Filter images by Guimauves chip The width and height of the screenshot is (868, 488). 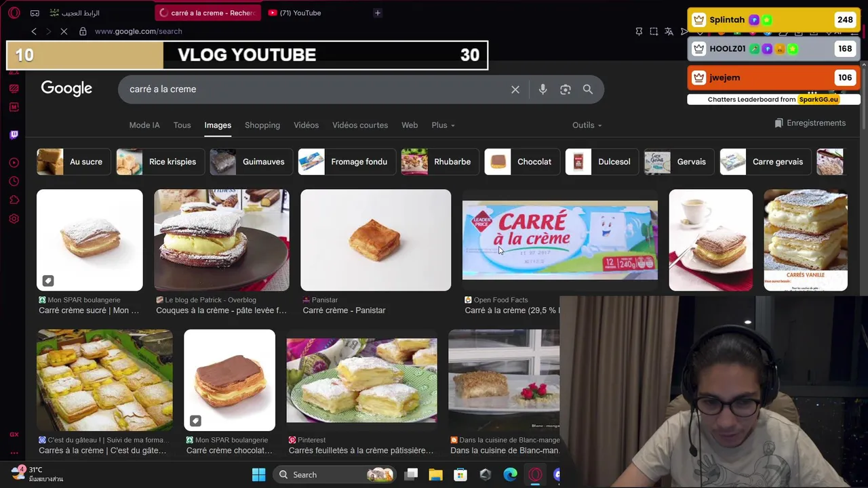(x=250, y=162)
